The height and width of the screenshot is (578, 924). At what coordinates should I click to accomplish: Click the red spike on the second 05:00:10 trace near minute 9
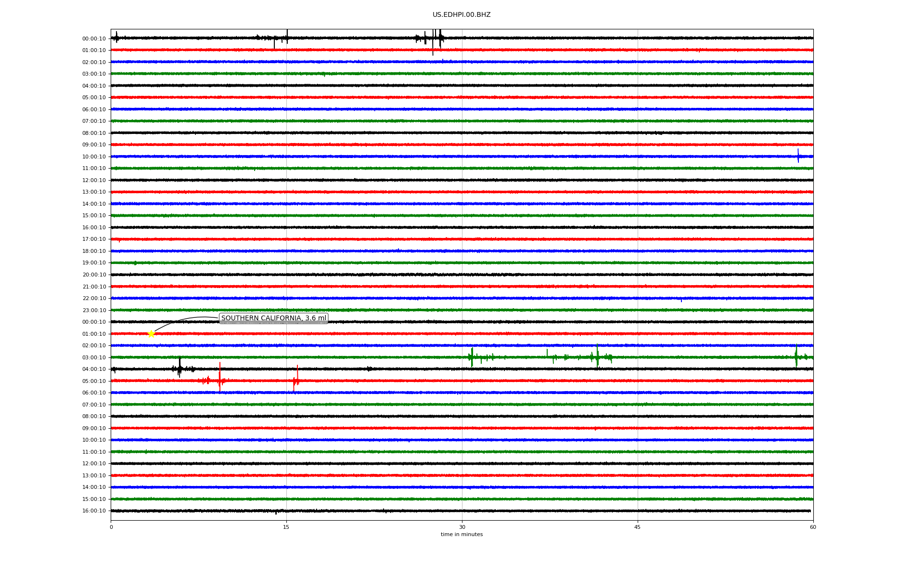click(x=220, y=378)
